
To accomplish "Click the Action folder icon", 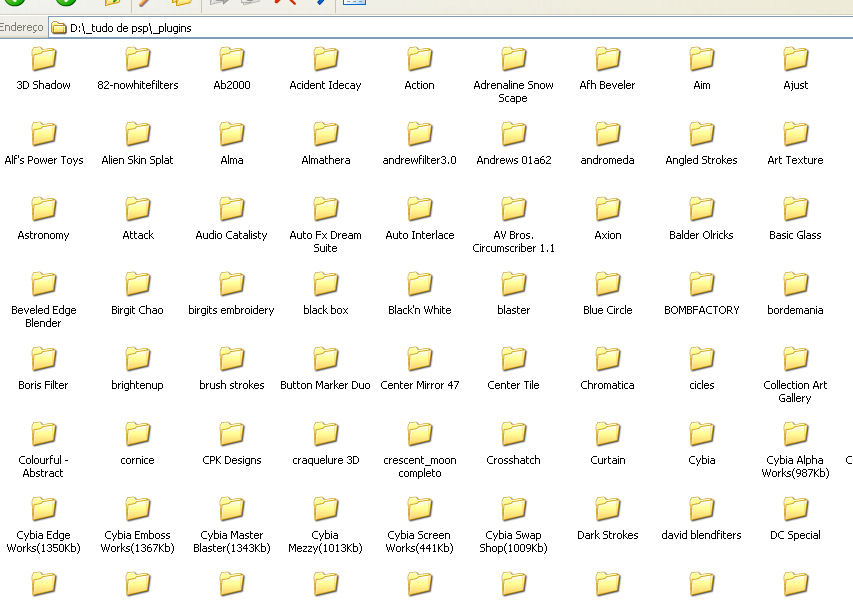I will pyautogui.click(x=419, y=59).
